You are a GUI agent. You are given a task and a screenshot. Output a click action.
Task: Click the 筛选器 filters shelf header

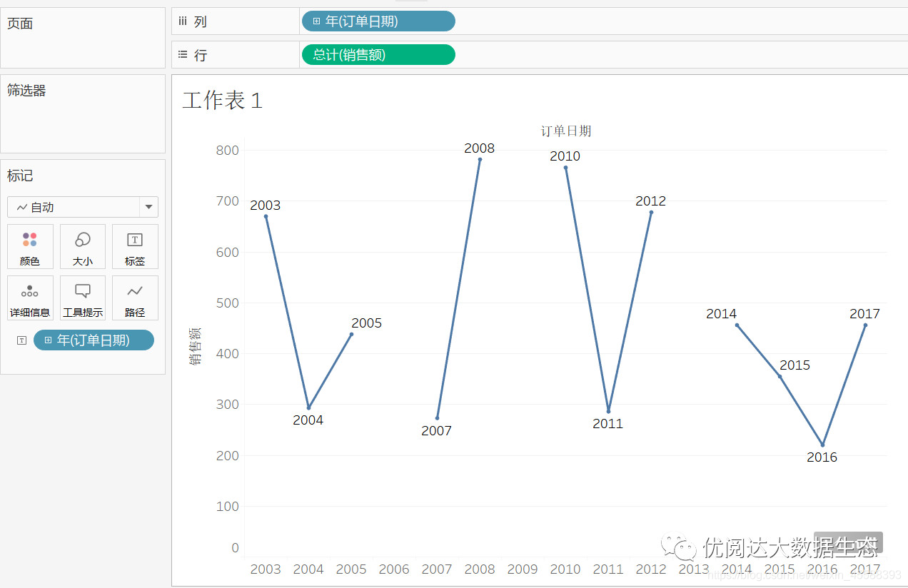[x=26, y=91]
